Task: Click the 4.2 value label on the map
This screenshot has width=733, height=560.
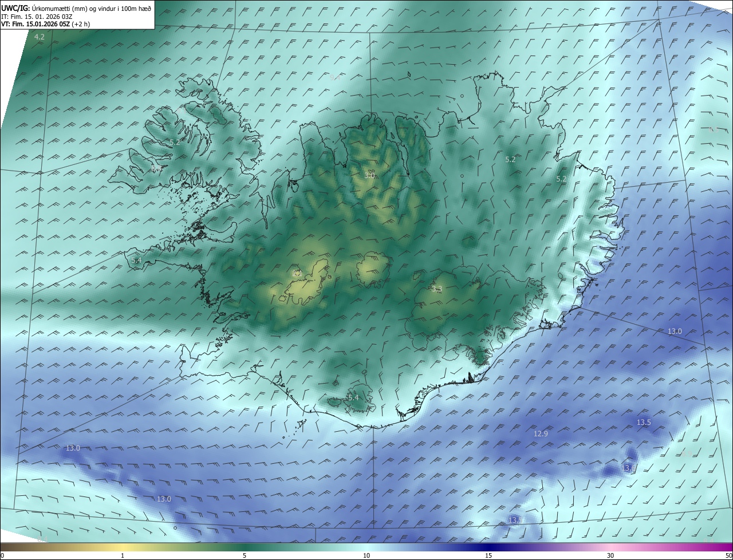Action: [40, 37]
